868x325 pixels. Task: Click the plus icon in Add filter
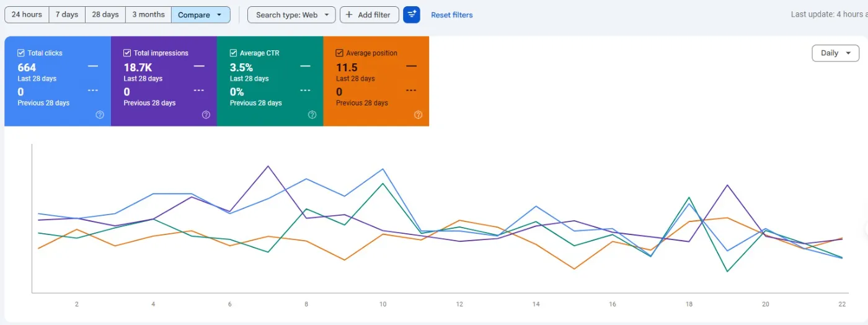[x=350, y=15]
